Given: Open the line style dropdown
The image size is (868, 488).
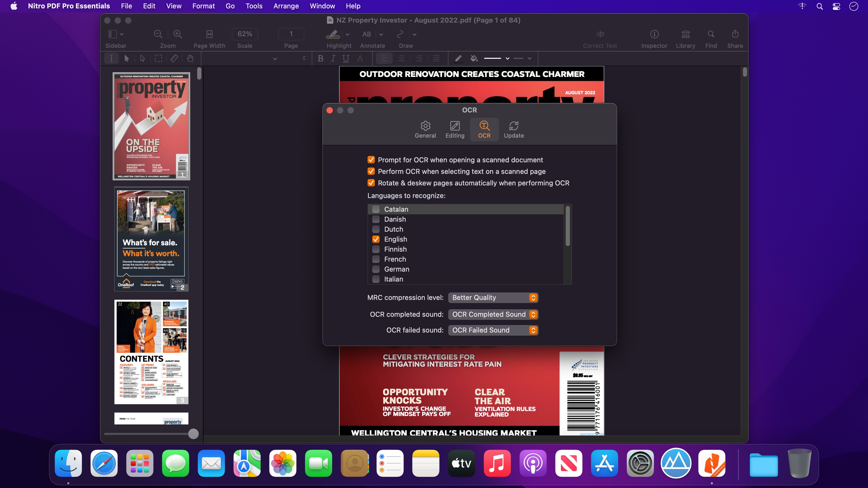Looking at the screenshot, I should [x=523, y=58].
